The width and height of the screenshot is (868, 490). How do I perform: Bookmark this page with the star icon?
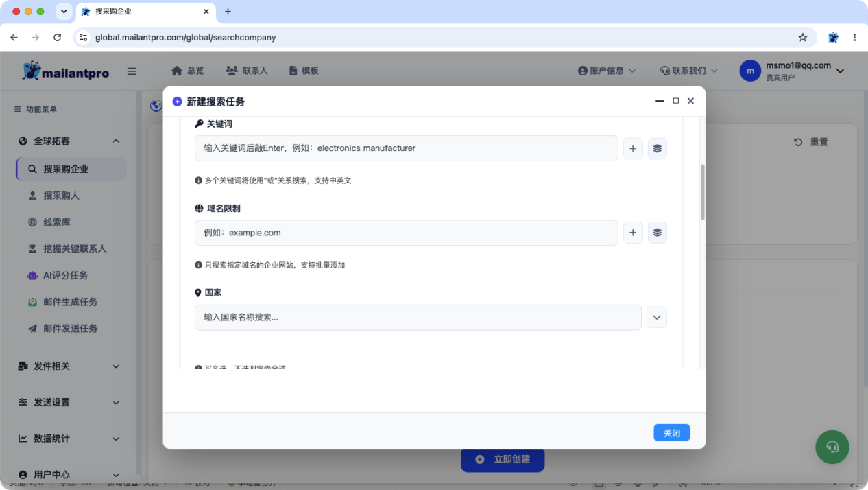(x=803, y=38)
